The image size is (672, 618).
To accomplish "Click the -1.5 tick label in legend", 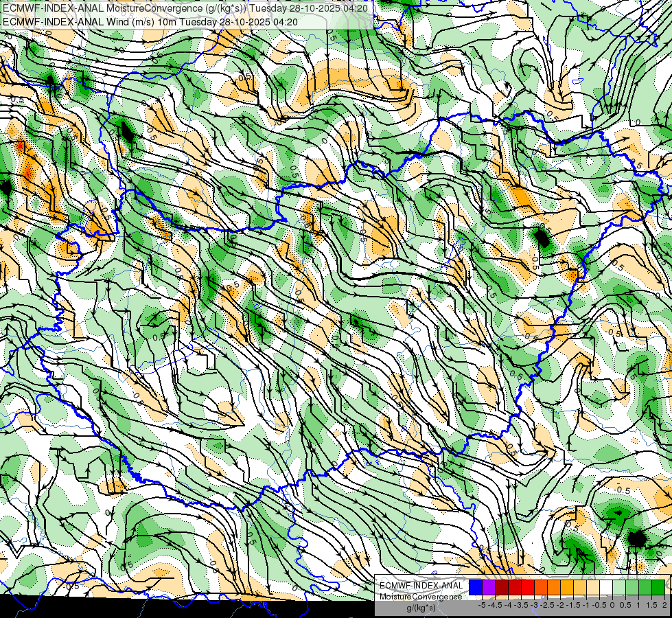I will pos(573,605).
